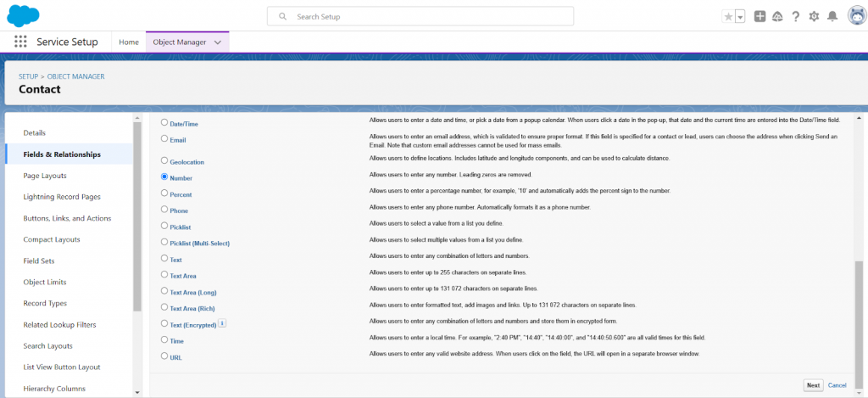Screen dimensions: 868x398
Task: Expand the Object Manager tab dropdown chevron
Action: click(x=218, y=42)
